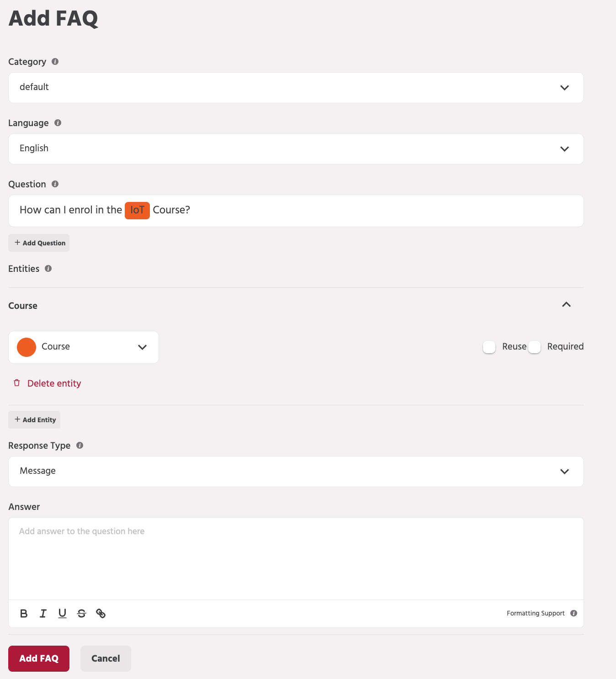Toggle the Reuse switch
The width and height of the screenshot is (616, 679).
coord(489,347)
